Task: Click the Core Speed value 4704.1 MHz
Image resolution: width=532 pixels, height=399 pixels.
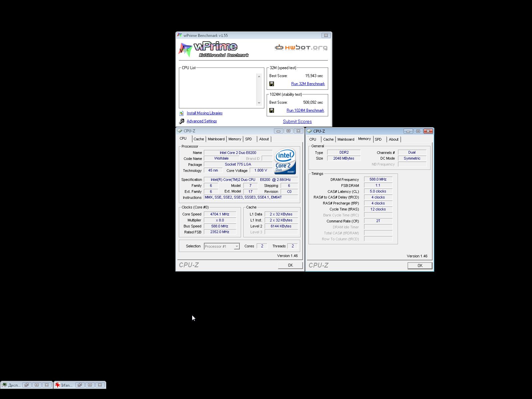Action: coord(220,214)
